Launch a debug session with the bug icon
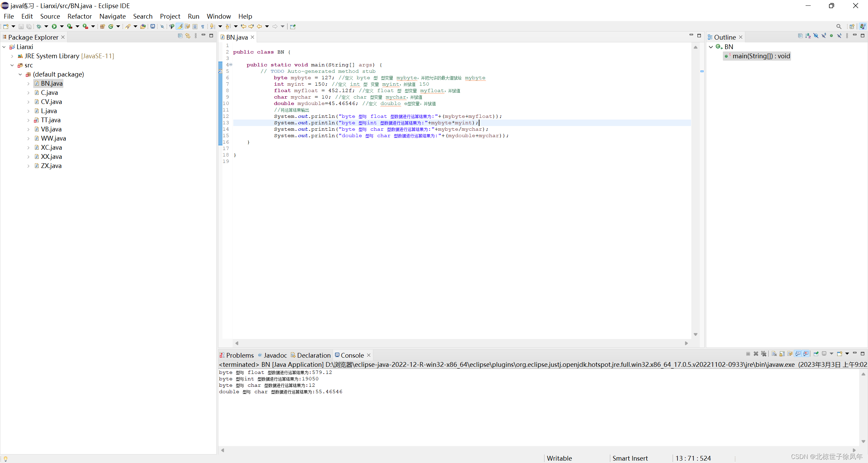 tap(39, 26)
